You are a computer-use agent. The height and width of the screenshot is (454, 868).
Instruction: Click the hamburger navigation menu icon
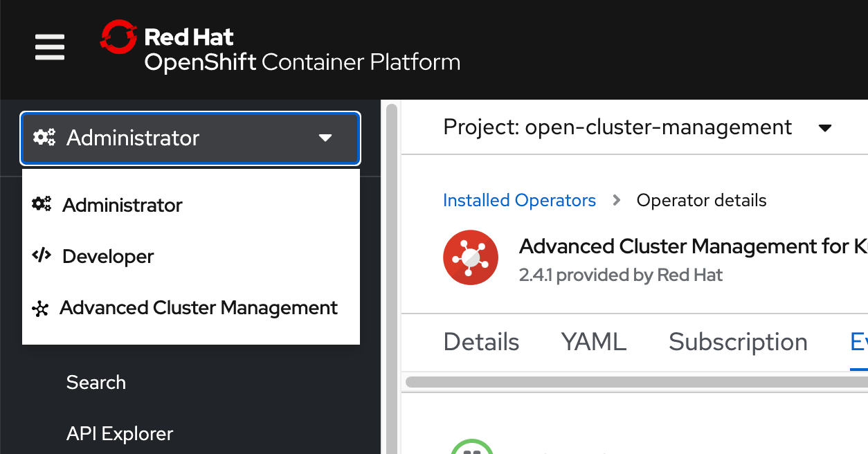click(x=49, y=48)
